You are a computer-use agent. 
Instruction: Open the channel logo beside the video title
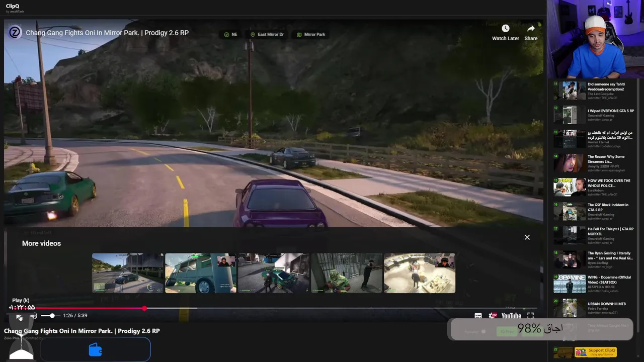[15, 33]
